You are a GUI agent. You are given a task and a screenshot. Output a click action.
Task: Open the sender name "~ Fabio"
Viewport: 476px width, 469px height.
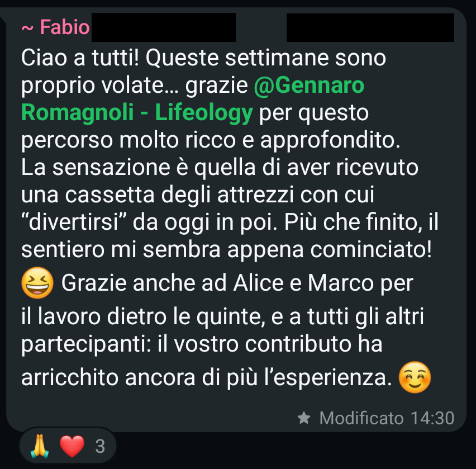point(55,27)
